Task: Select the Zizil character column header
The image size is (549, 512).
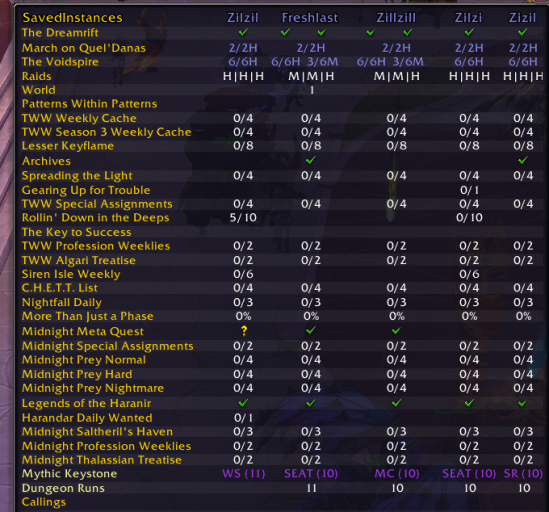Action: 522,18
